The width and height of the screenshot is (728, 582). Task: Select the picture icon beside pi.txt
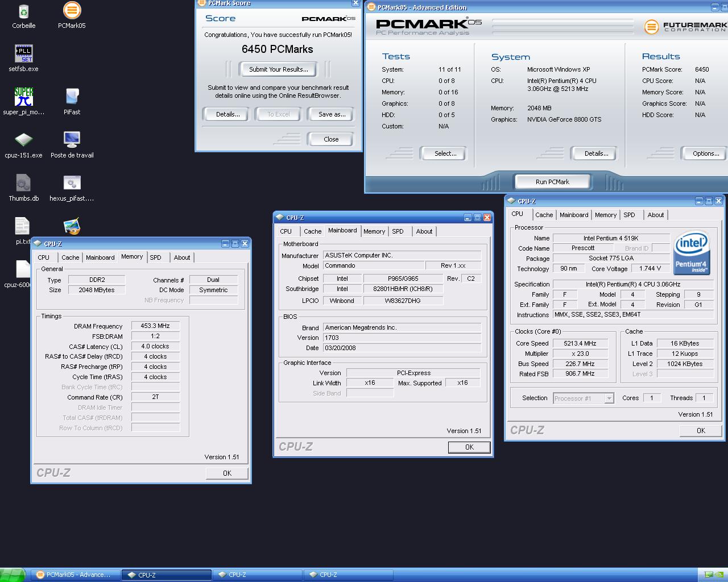(x=72, y=226)
